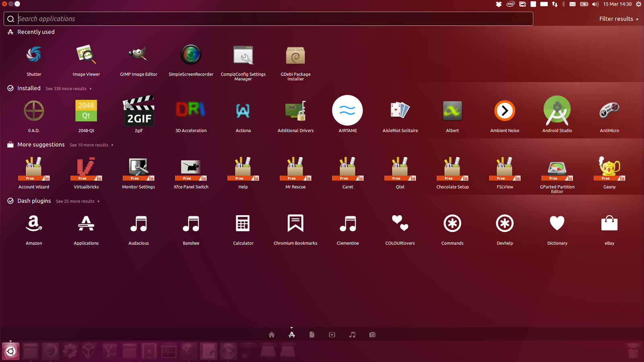Play AisleRiot Solitaire

pyautogui.click(x=400, y=111)
